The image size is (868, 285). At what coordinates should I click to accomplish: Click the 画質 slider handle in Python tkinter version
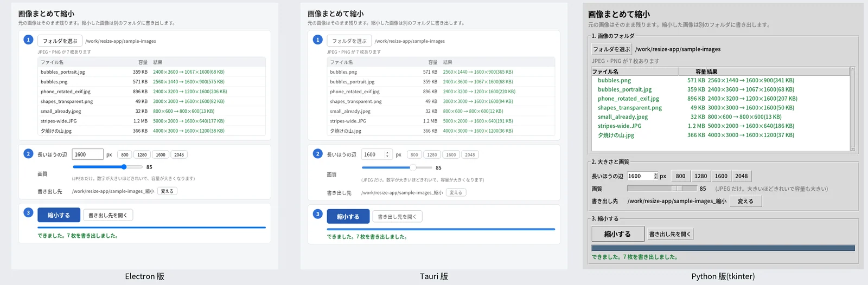coord(677,189)
